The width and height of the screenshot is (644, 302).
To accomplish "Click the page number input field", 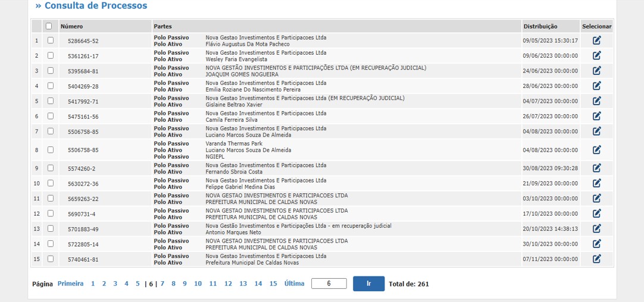I will (329, 284).
